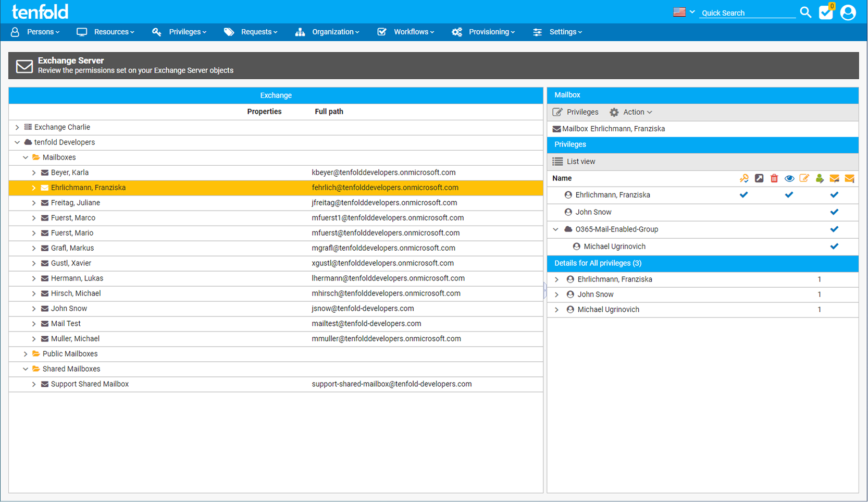Expand the Exchange Charlie node
The height and width of the screenshot is (502, 868).
[17, 127]
